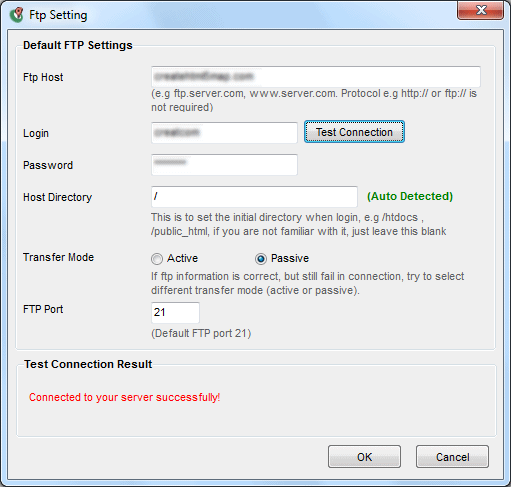The image size is (511, 487).
Task: Select the Active transfer mode radio button
Action: [157, 259]
